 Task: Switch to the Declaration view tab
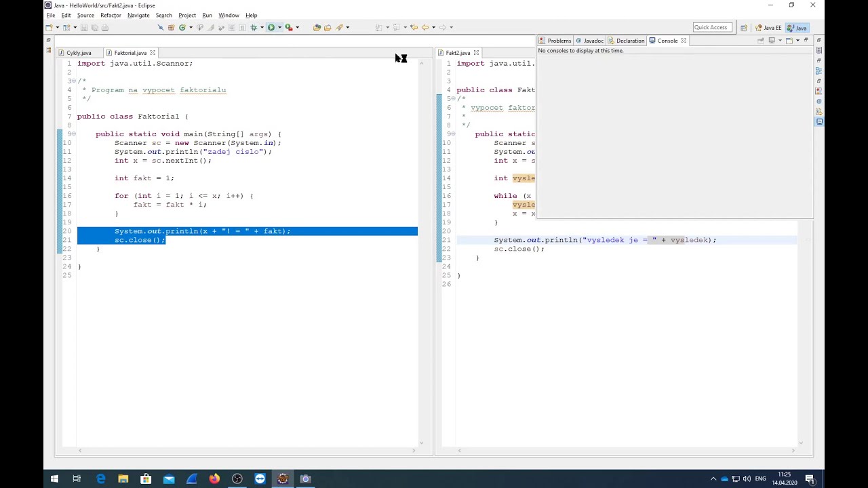[626, 41]
